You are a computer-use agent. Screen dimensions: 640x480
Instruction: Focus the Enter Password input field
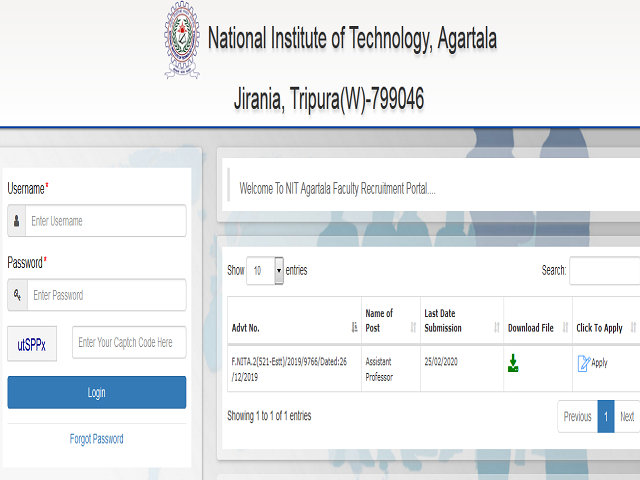click(105, 295)
